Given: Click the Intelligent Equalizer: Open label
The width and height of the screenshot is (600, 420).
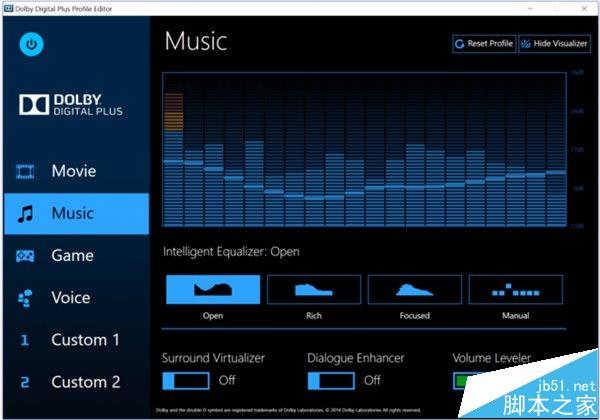Looking at the screenshot, I should click(231, 252).
